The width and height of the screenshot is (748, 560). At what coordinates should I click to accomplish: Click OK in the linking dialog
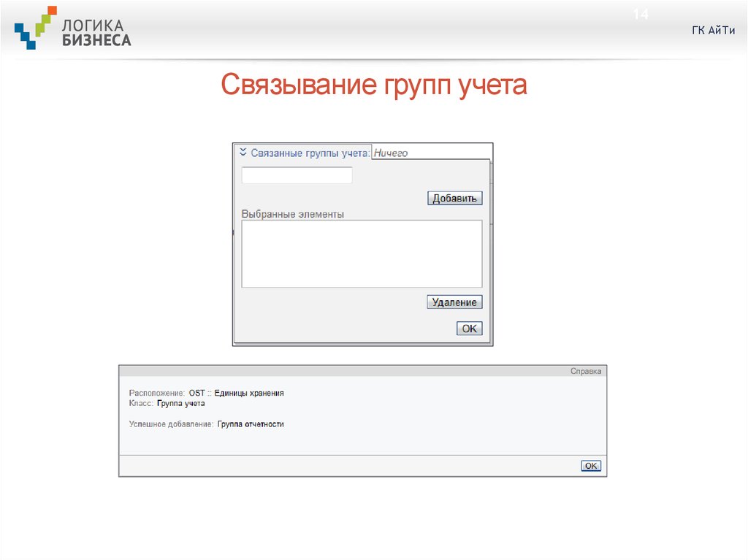[468, 328]
